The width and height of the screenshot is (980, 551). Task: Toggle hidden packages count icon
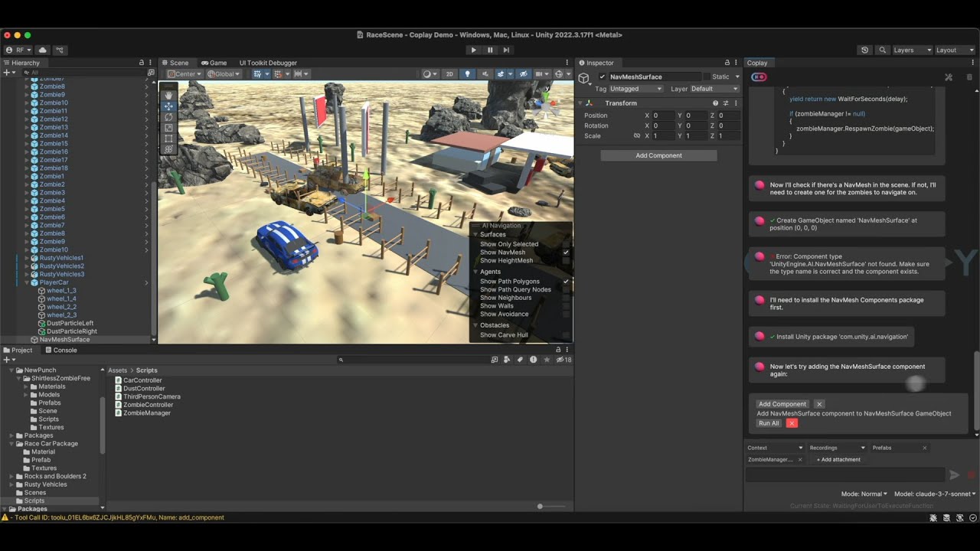563,360
